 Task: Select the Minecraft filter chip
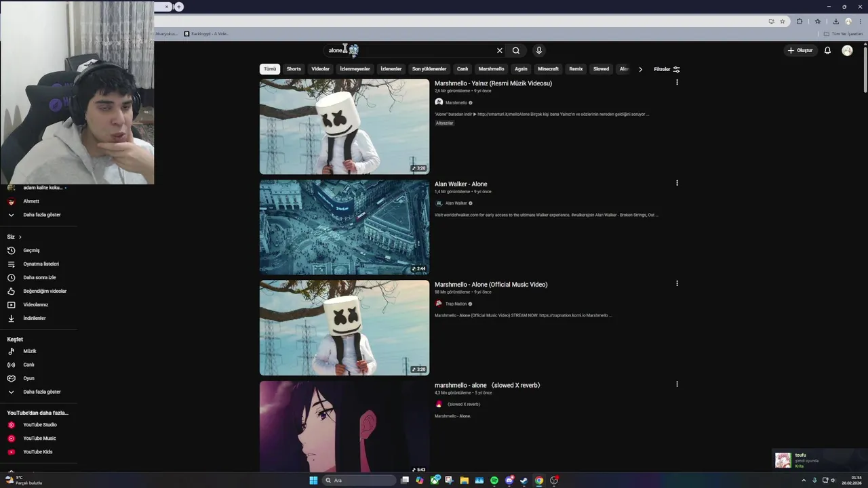coord(548,69)
